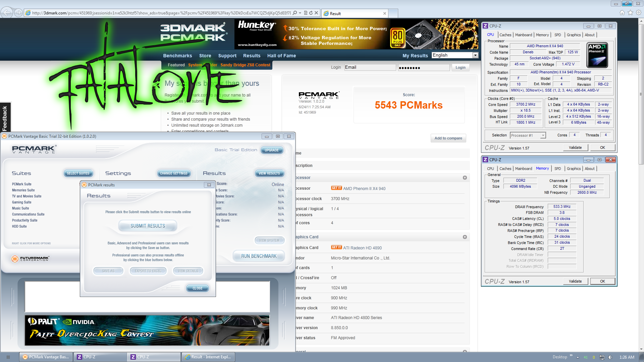Viewport: 644px width, 362px height.
Task: Go back using the browser back arrow
Action: coord(7,13)
